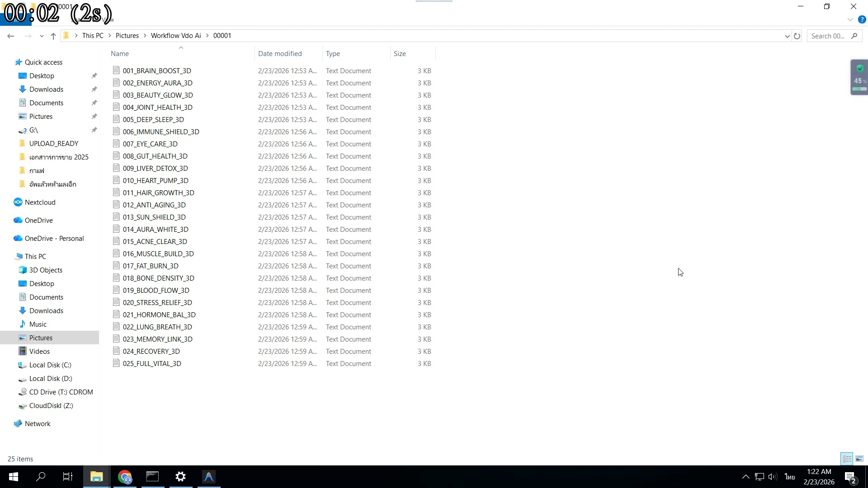Switch to details view layout
868x488 pixels.
[847, 459]
